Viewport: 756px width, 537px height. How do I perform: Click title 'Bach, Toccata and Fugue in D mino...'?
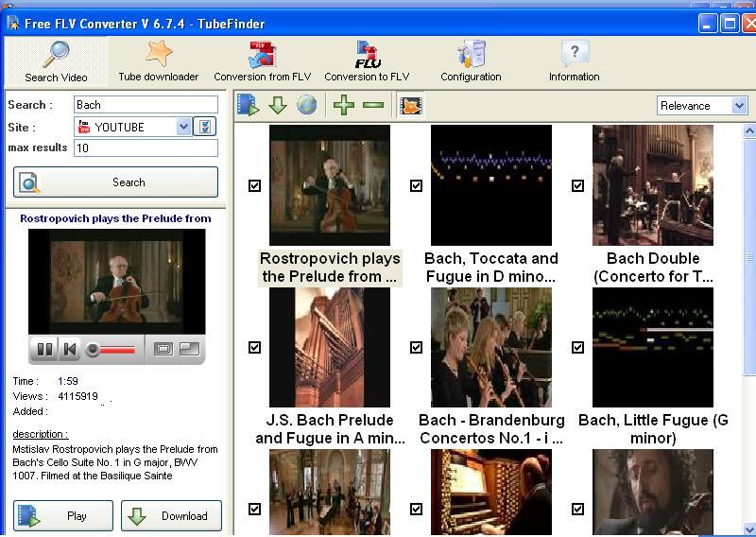coord(491,268)
